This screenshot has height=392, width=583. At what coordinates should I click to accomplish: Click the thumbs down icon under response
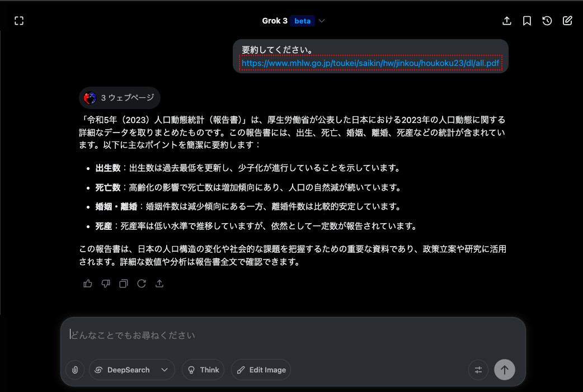(x=106, y=284)
